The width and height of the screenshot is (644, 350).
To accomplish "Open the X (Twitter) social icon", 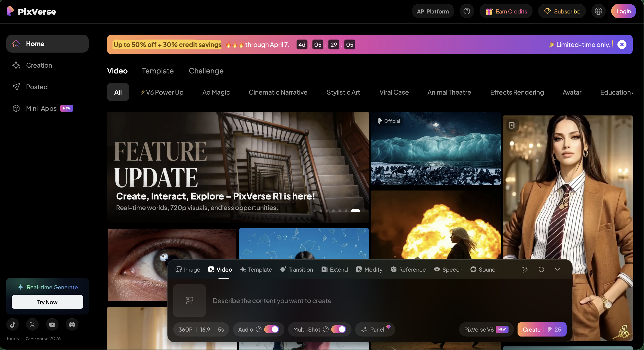I will (32, 324).
